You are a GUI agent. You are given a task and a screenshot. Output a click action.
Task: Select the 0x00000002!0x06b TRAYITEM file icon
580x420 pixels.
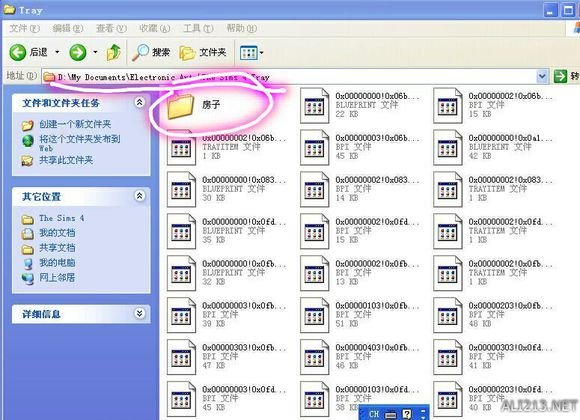click(x=181, y=148)
